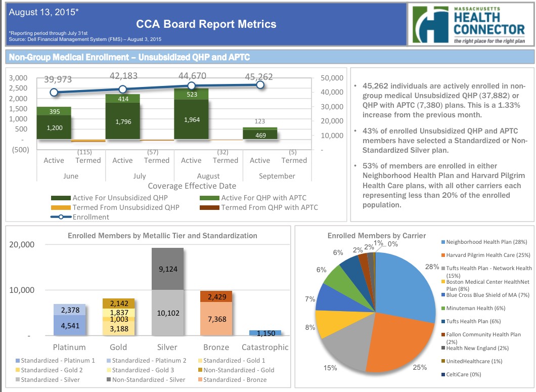Click the Standardized - Platinum 1 legend swatch
536x392 pixels.
tap(19, 361)
